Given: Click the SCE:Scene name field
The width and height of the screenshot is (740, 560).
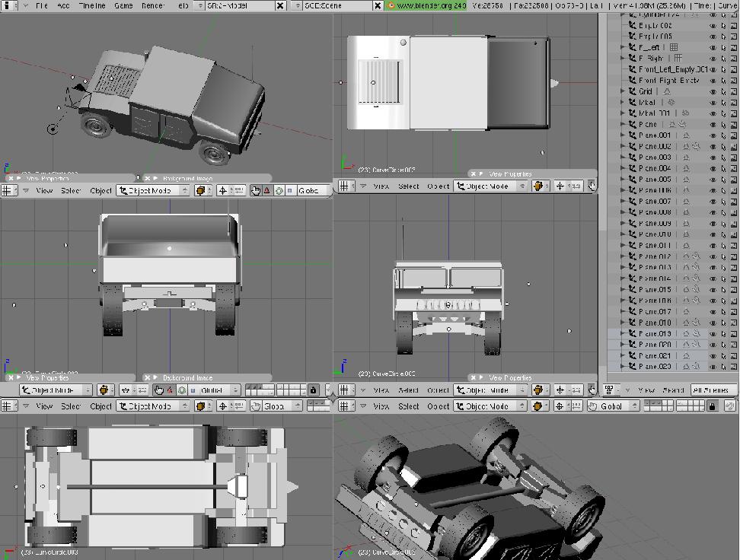Looking at the screenshot, I should (337, 5).
